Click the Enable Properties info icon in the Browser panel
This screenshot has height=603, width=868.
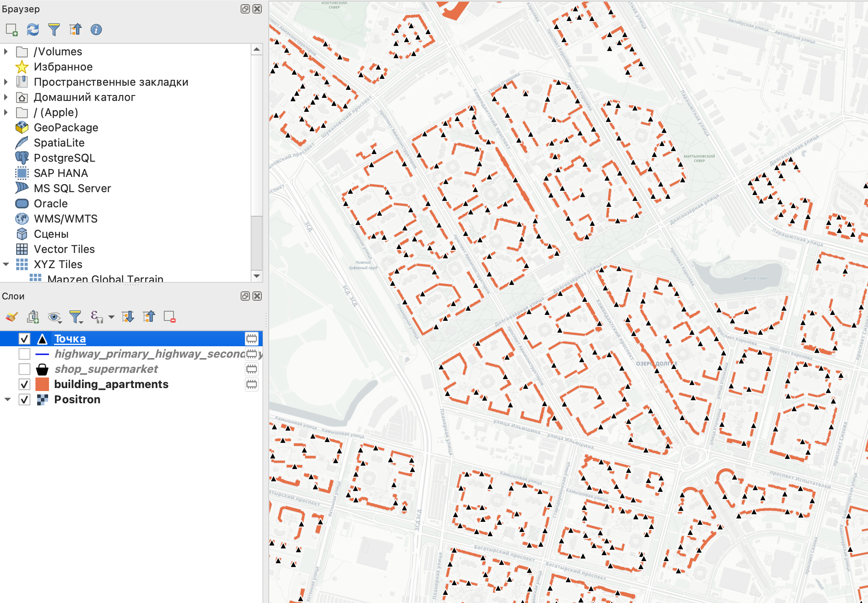pos(96,30)
